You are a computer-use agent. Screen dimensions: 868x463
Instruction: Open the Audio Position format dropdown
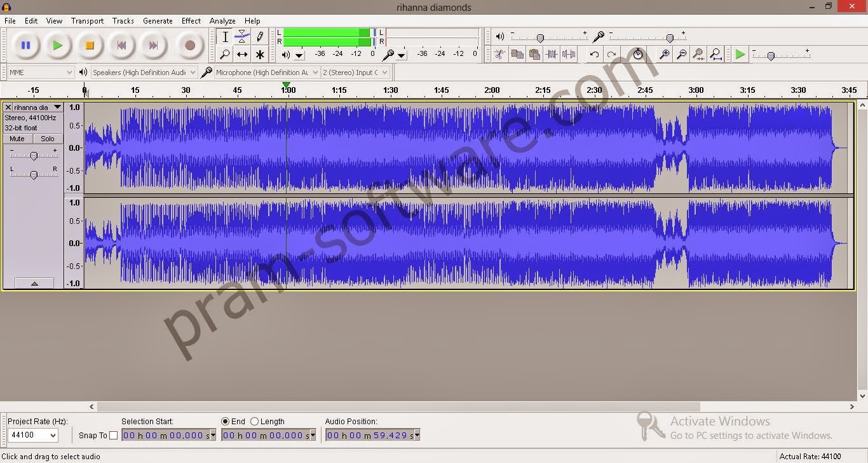pos(417,436)
